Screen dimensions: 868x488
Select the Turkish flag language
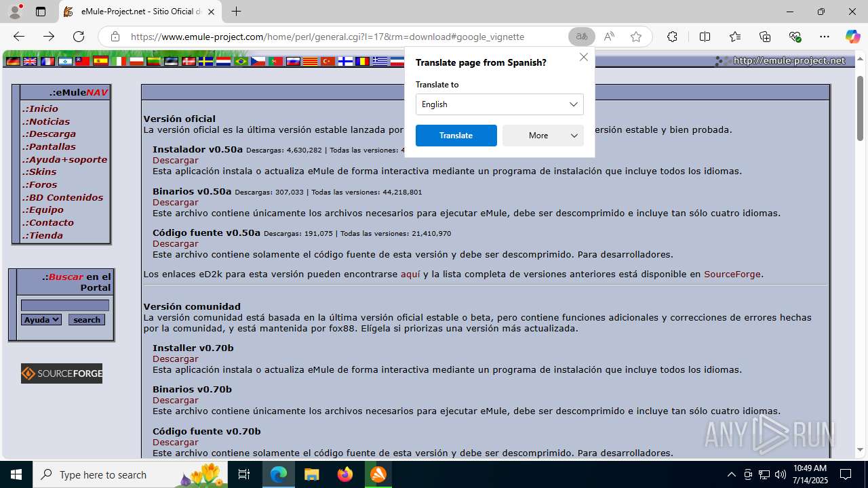click(328, 61)
